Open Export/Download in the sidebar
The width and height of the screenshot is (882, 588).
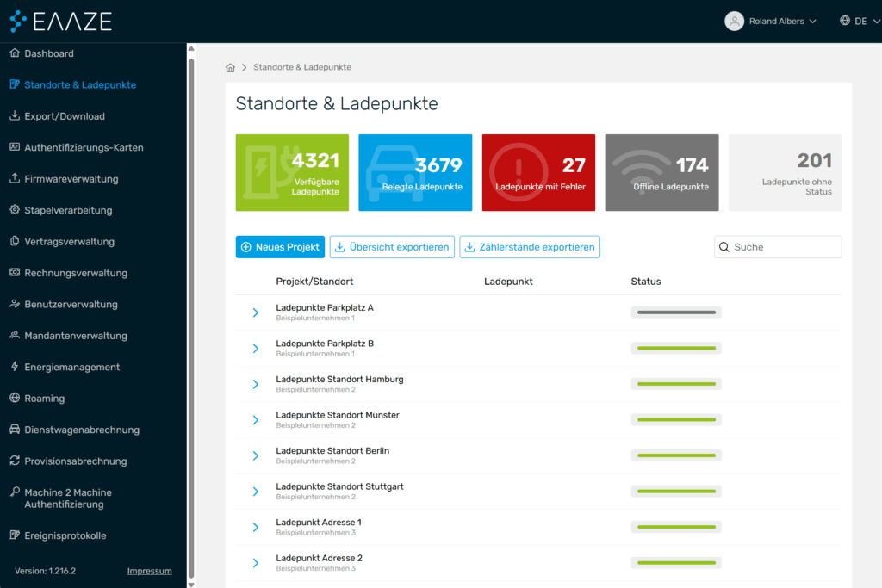64,116
